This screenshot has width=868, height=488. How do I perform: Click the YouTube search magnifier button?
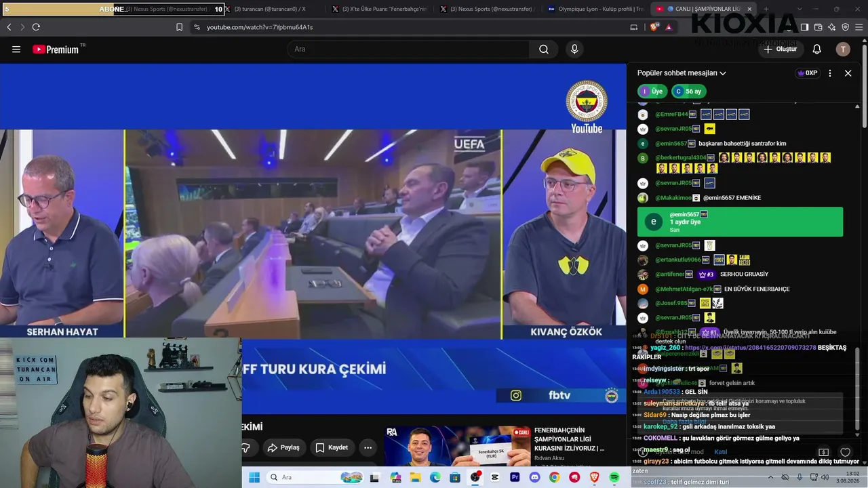coord(544,49)
